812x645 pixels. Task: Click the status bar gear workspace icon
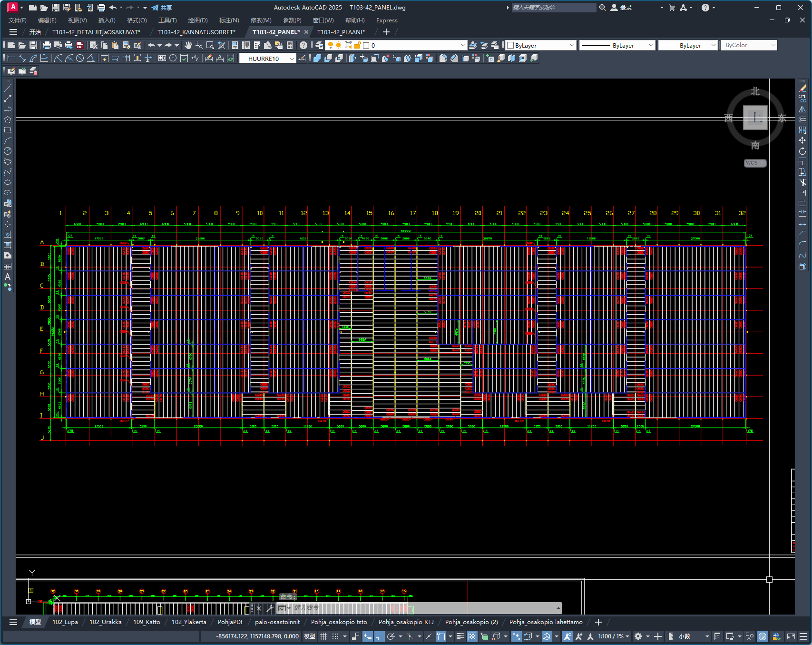tap(638, 636)
